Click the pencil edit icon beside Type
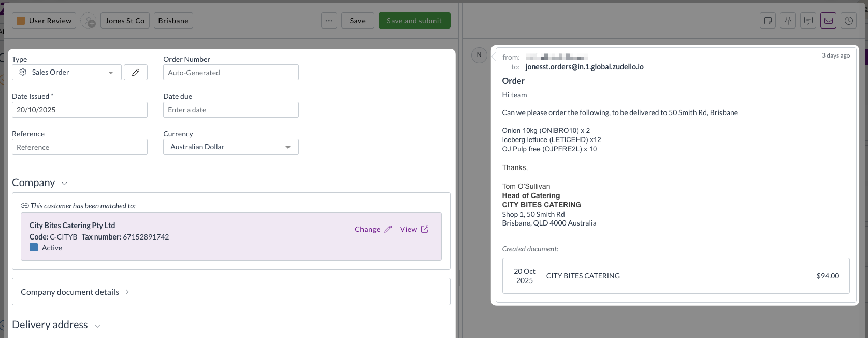 [136, 73]
